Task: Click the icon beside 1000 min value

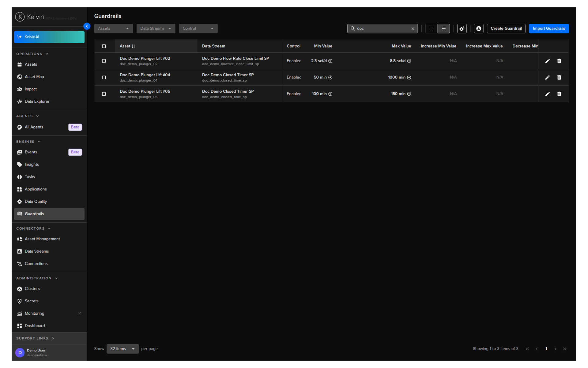Action: [x=409, y=78]
